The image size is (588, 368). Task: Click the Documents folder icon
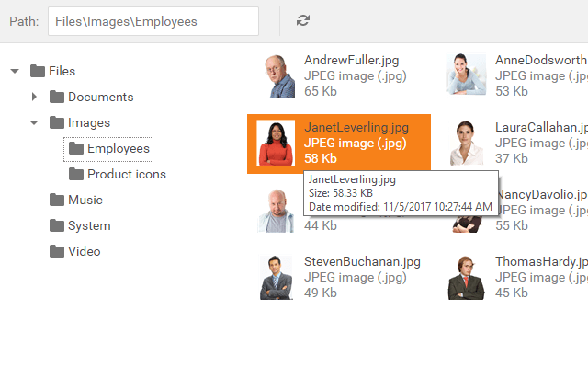pos(57,97)
